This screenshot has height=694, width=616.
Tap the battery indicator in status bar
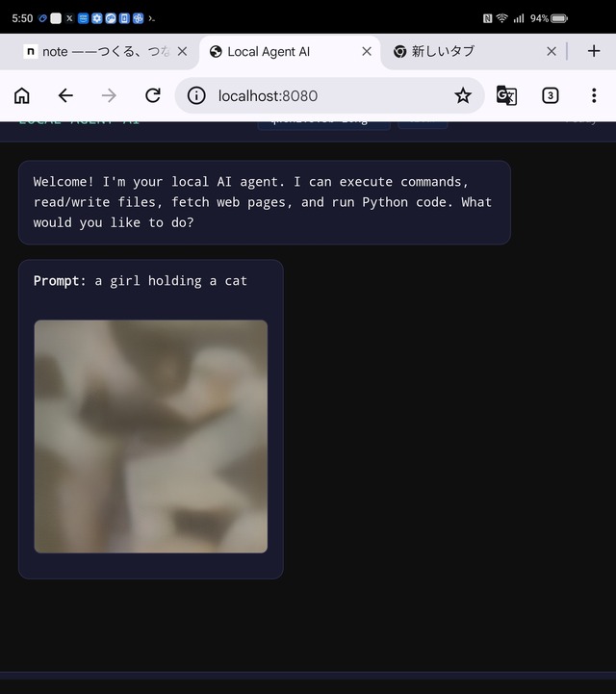pyautogui.click(x=559, y=18)
